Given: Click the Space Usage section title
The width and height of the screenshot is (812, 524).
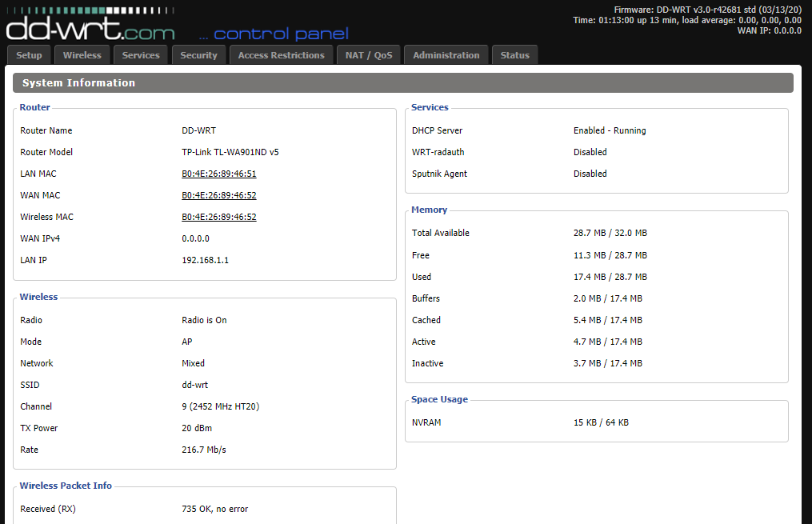Looking at the screenshot, I should pos(440,399).
